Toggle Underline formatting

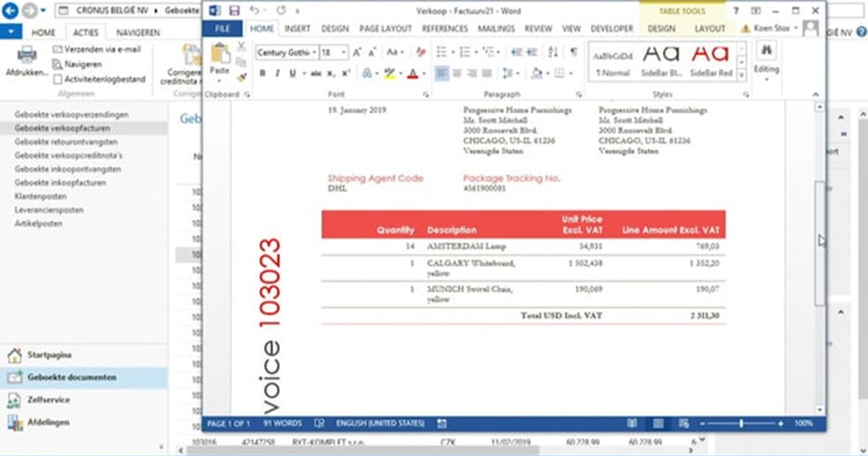(x=293, y=73)
